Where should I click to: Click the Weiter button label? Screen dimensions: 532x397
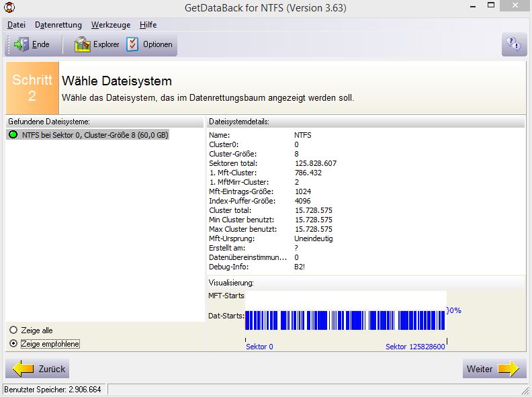pos(480,369)
